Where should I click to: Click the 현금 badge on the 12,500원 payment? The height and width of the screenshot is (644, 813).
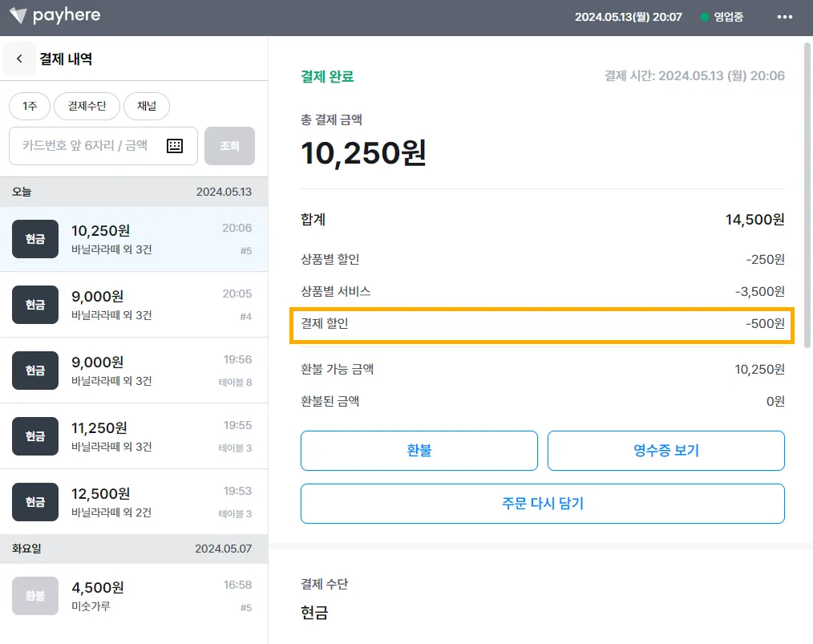coord(35,502)
